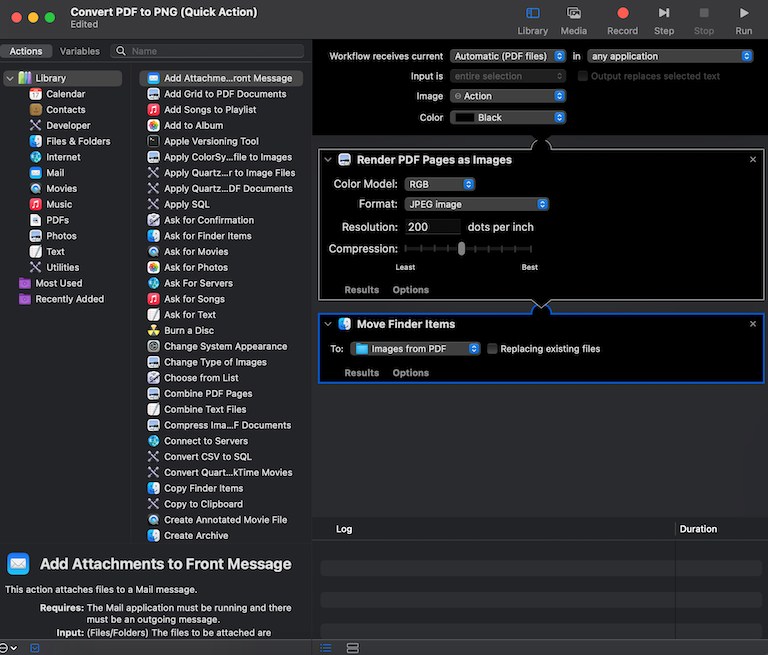Click the Log column header

pos(344,529)
